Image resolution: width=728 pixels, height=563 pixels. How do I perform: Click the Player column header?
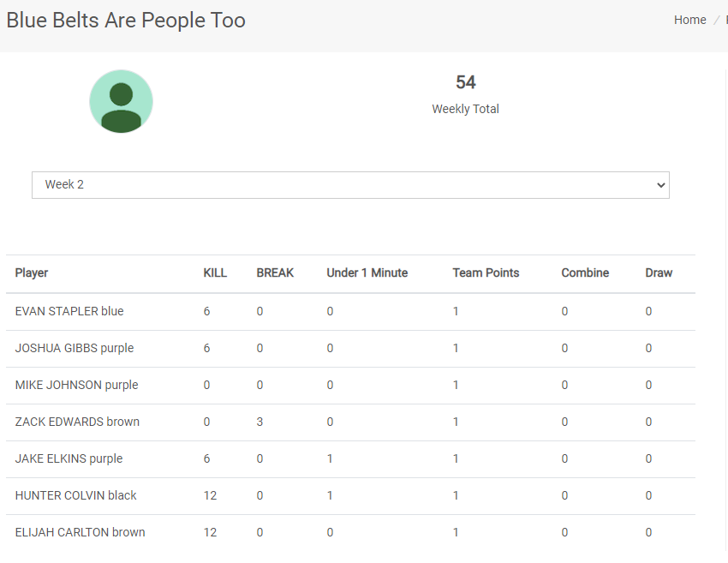[32, 273]
